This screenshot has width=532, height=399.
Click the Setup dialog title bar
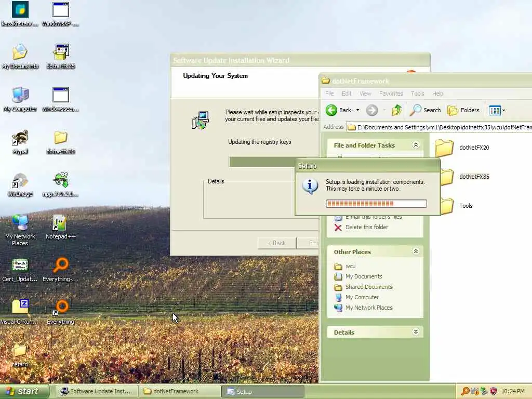point(368,166)
